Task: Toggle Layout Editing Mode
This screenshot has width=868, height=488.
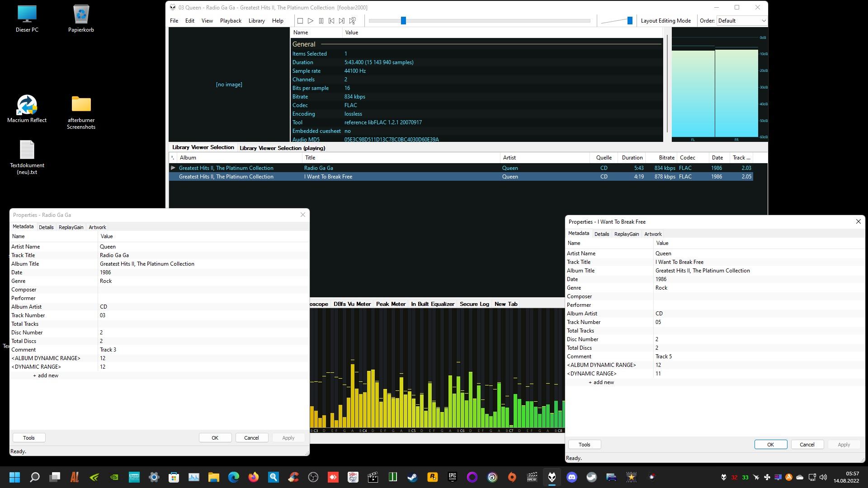Action: tap(665, 21)
